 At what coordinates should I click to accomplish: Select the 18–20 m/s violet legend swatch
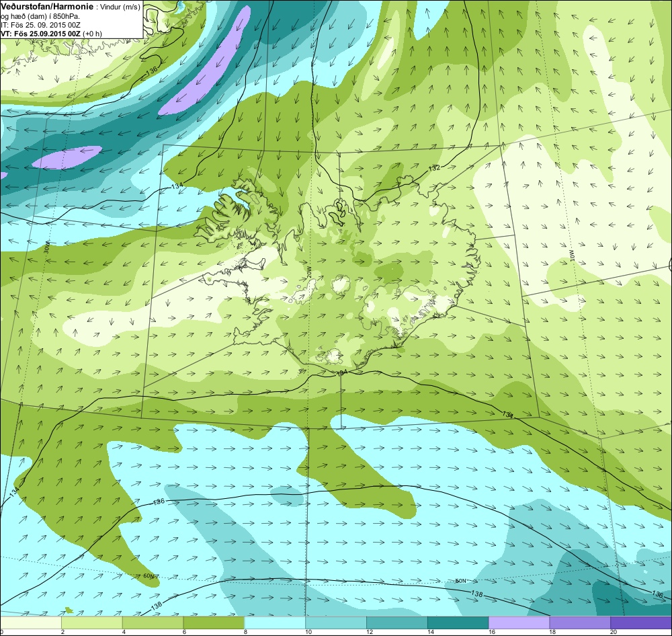coord(580,623)
